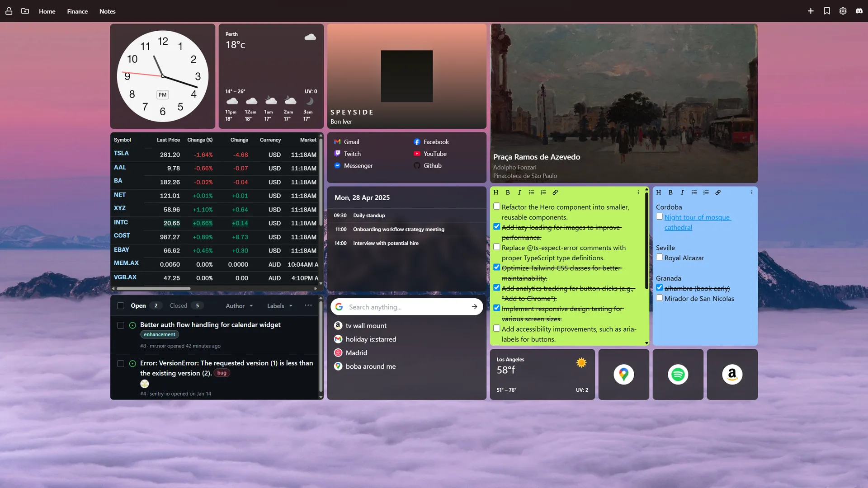The image size is (868, 488).
Task: Open 'Night tour of mosque cathedral' link
Action: tap(698, 222)
